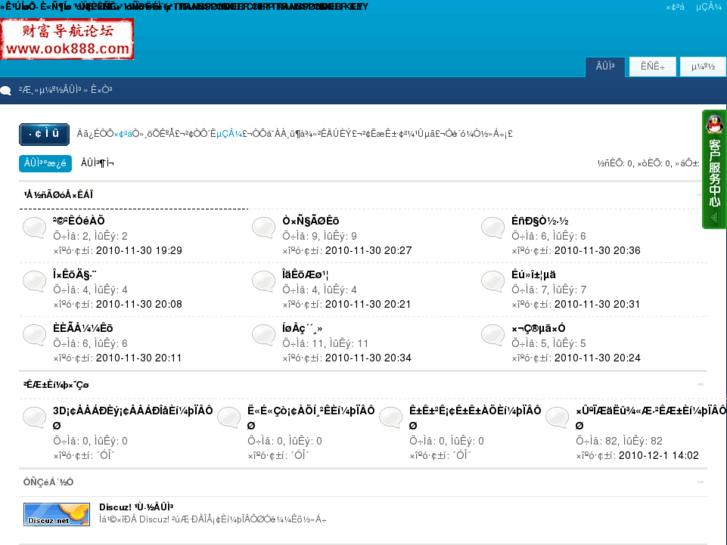Switch to the tab beside the blue sections tab
The height and width of the screenshot is (545, 727).
[97, 163]
